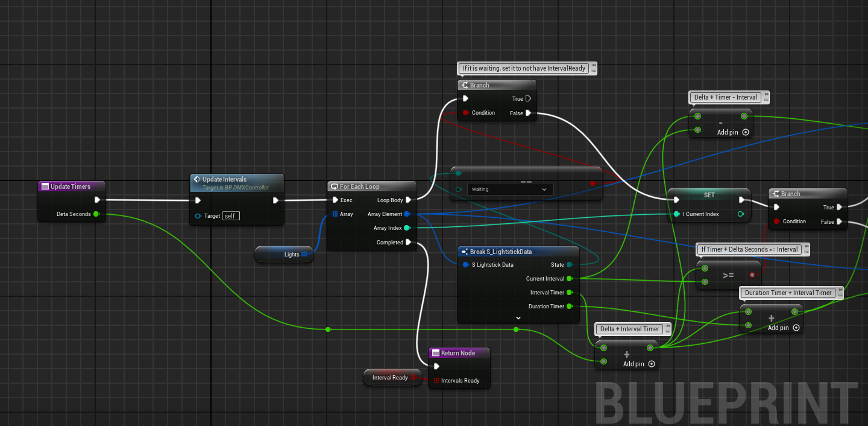Click the 'If Timer + Delta Seconds >= Interval' comment bubble

[x=752, y=249]
